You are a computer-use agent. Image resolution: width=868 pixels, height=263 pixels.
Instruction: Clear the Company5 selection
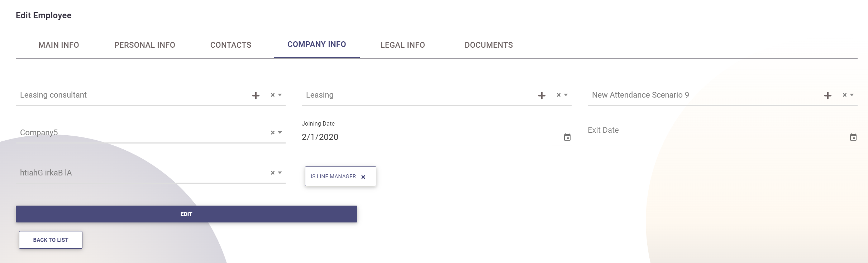click(273, 133)
